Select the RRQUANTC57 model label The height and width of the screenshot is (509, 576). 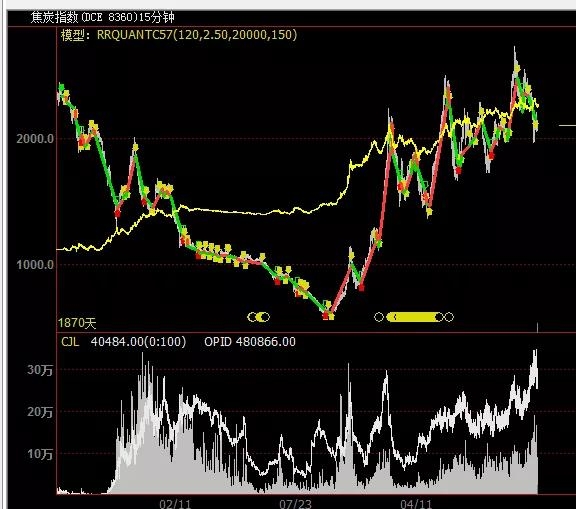pos(197,35)
